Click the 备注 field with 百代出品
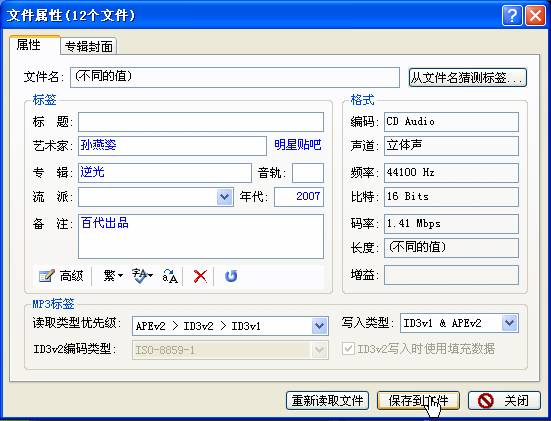The width and height of the screenshot is (551, 421). point(201,237)
